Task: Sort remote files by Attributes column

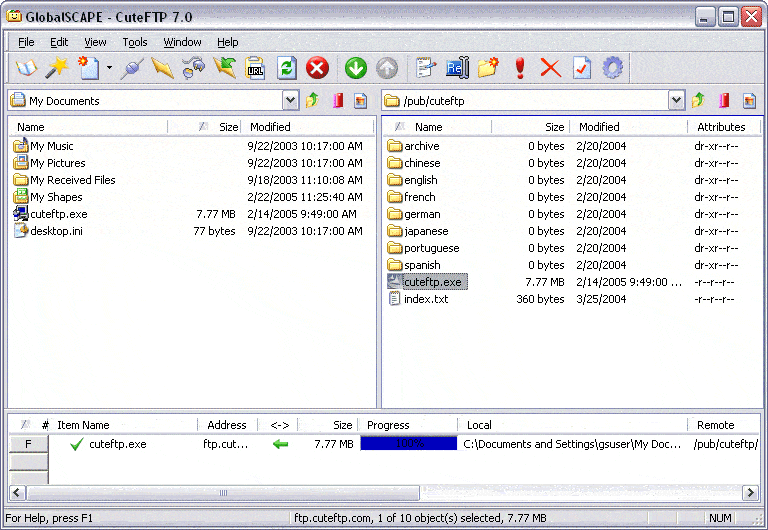Action: [721, 127]
